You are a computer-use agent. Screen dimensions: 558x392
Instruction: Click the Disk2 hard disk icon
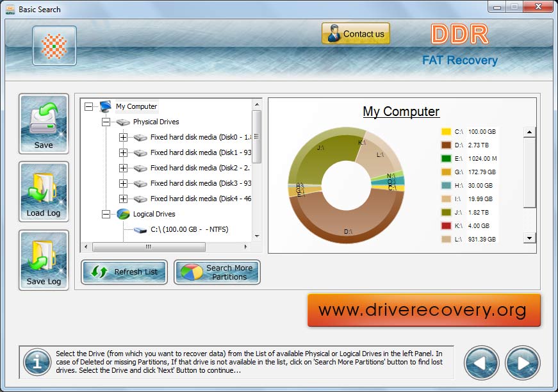coord(140,168)
